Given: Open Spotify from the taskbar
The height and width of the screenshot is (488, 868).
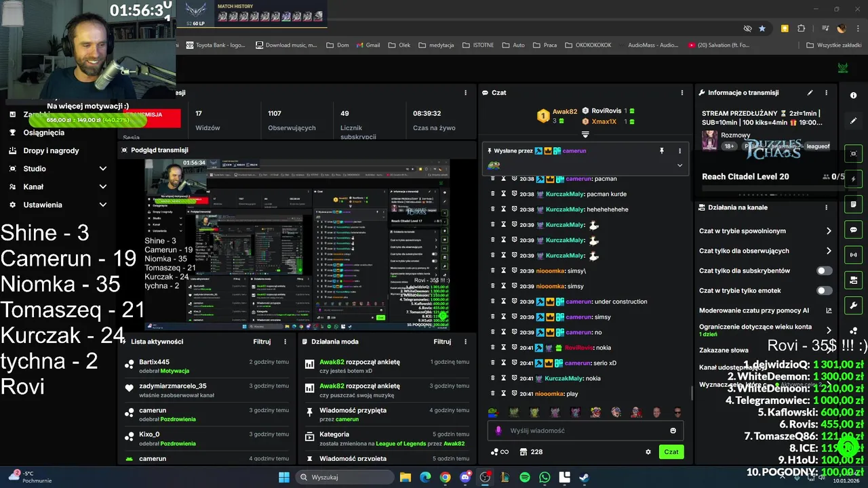Looking at the screenshot, I should coord(525,477).
